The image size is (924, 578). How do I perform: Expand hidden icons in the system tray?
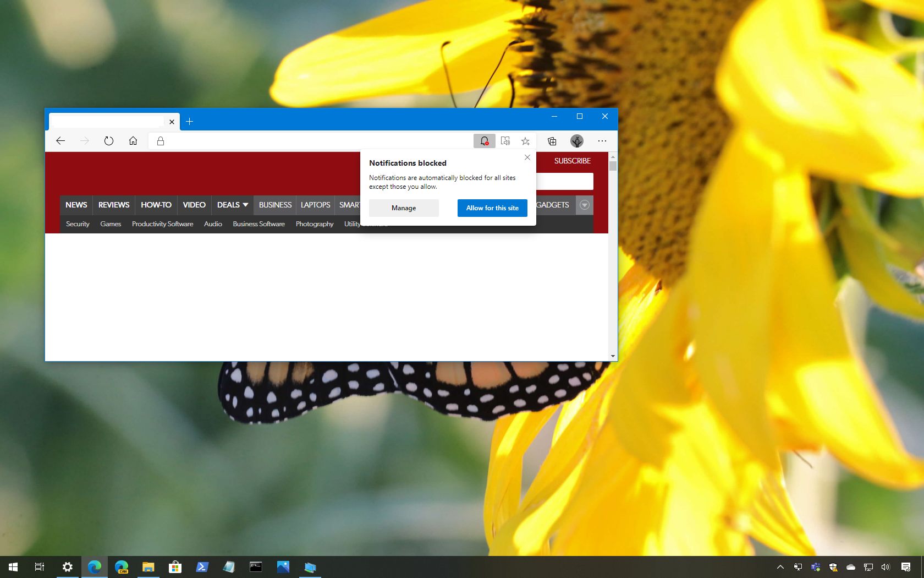779,567
